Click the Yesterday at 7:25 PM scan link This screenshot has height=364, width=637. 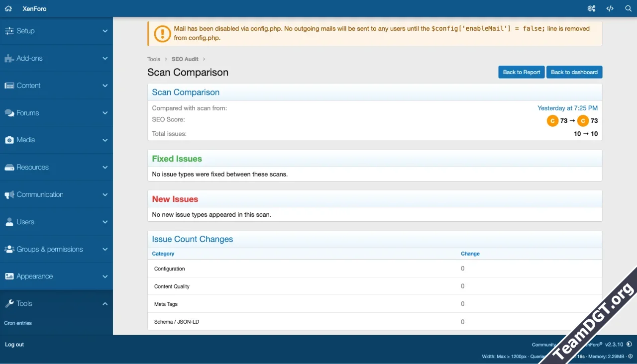point(567,108)
